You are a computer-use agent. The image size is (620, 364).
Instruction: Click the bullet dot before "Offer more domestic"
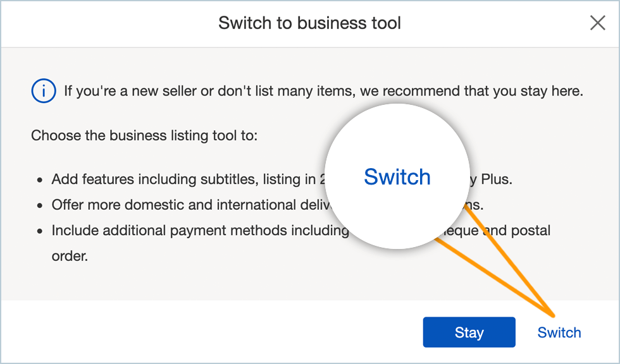click(x=39, y=206)
